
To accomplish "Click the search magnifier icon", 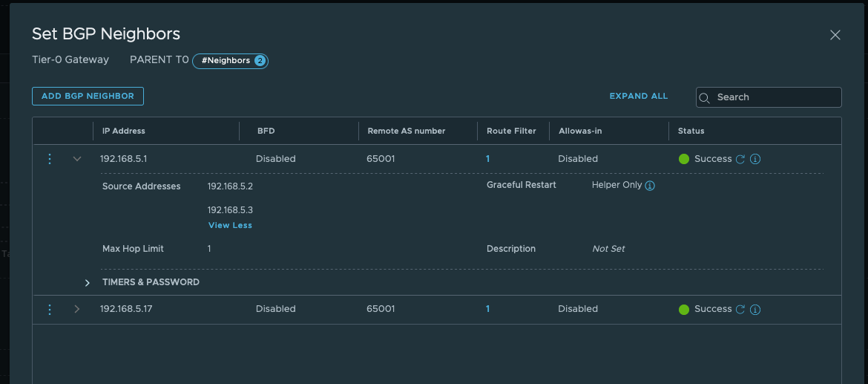I will (x=705, y=97).
